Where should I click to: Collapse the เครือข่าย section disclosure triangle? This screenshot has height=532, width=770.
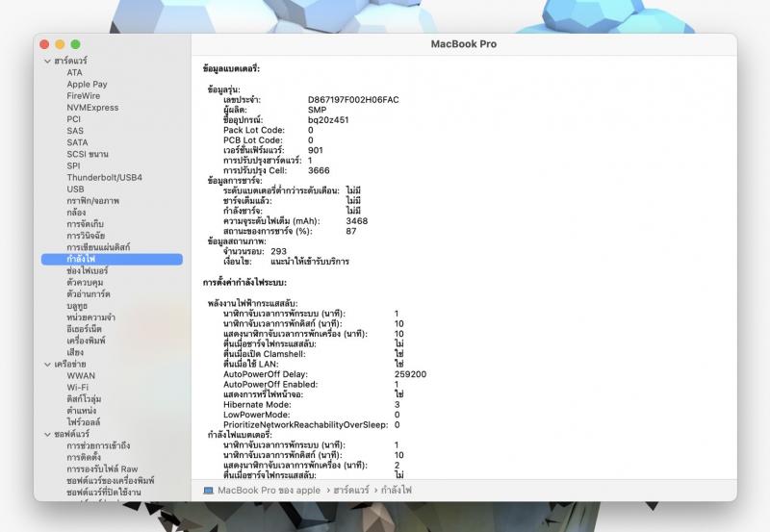(x=47, y=365)
